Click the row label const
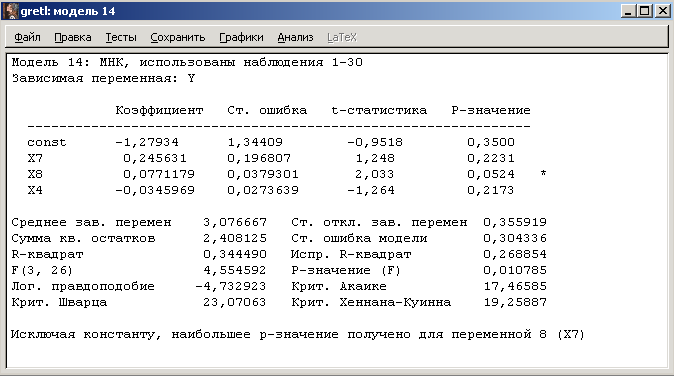Screen dimensions: 674x376 click(x=47, y=142)
